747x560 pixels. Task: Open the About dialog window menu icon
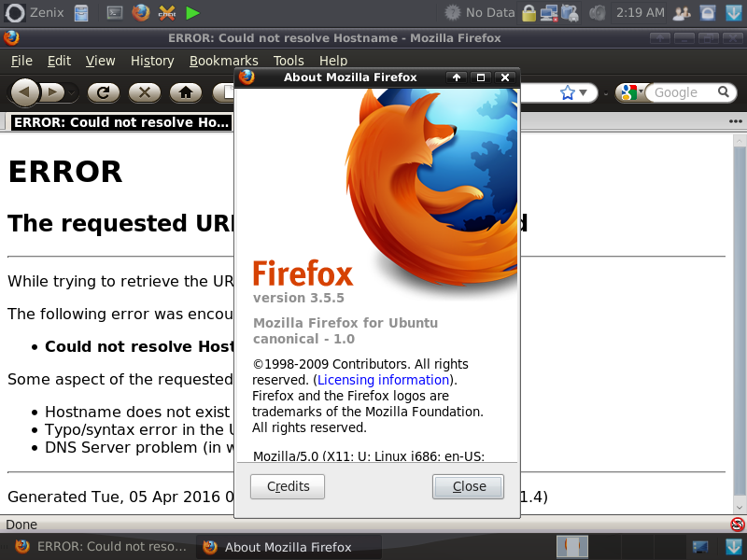point(247,77)
